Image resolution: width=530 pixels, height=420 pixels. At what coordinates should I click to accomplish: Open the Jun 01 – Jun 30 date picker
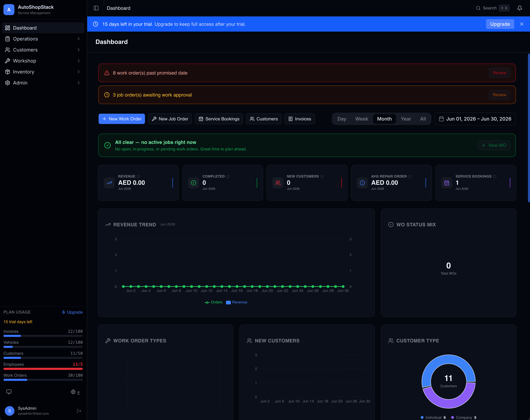(x=475, y=119)
